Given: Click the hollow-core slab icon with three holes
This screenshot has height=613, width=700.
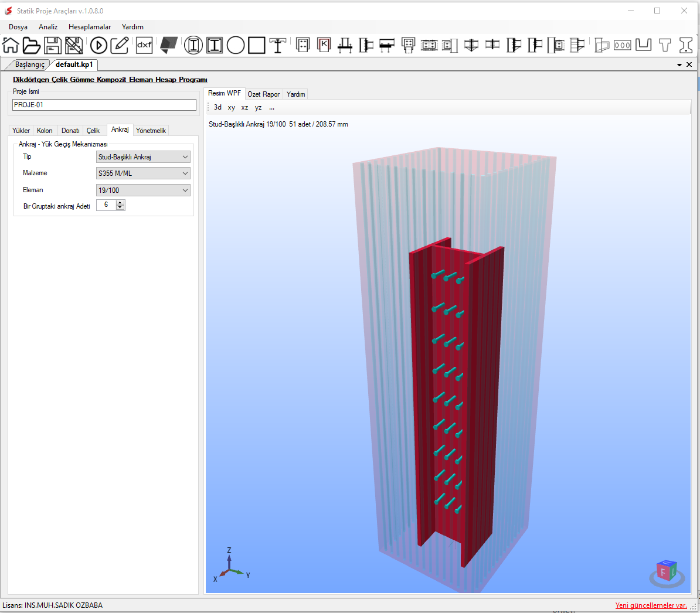Looking at the screenshot, I should pyautogui.click(x=623, y=45).
